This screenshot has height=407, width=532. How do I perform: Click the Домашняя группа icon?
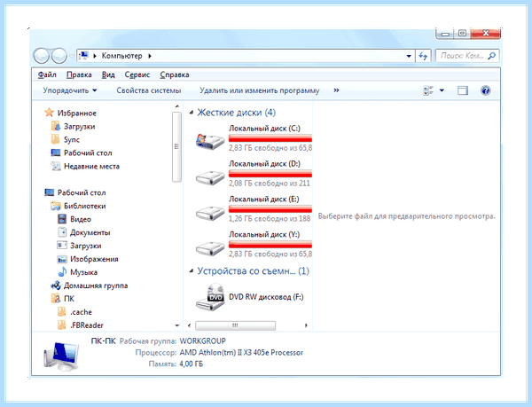pos(56,286)
